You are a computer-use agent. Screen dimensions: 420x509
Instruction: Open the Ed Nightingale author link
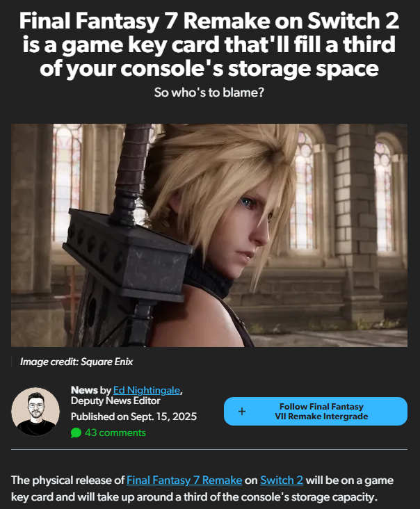point(147,390)
